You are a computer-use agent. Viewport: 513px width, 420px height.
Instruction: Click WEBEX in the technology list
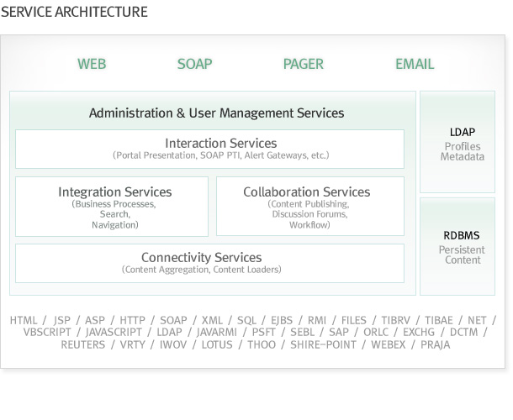point(388,345)
